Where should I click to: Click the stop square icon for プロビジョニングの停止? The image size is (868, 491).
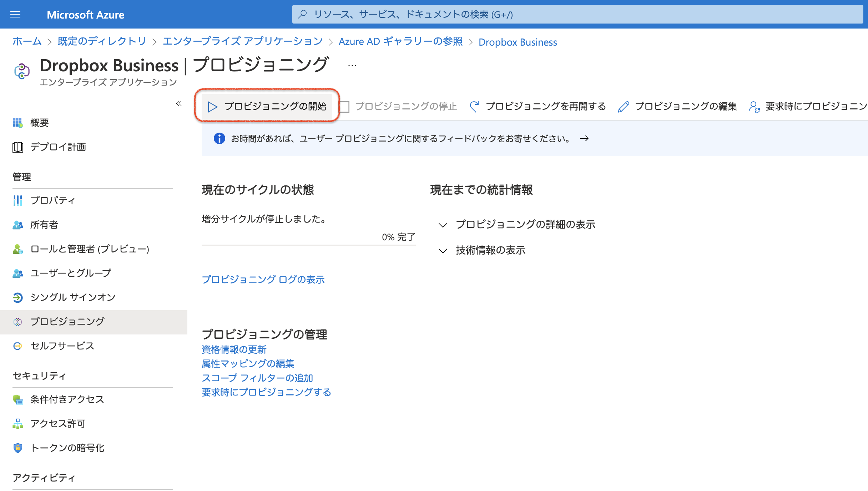(x=344, y=107)
